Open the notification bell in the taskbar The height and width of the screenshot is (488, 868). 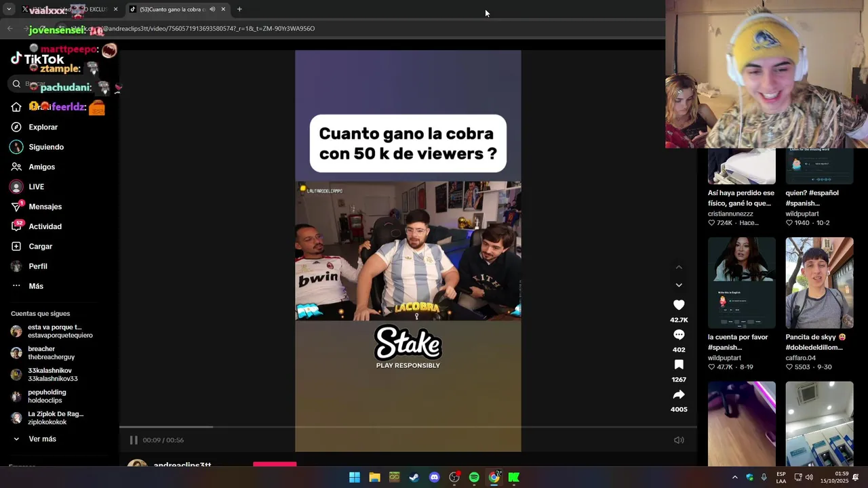point(856,477)
